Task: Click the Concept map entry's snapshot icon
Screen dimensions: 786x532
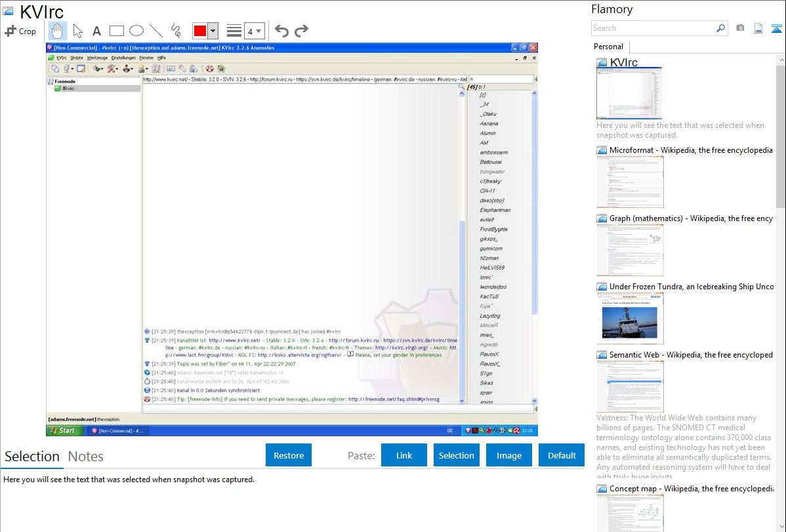Action: tap(602, 489)
